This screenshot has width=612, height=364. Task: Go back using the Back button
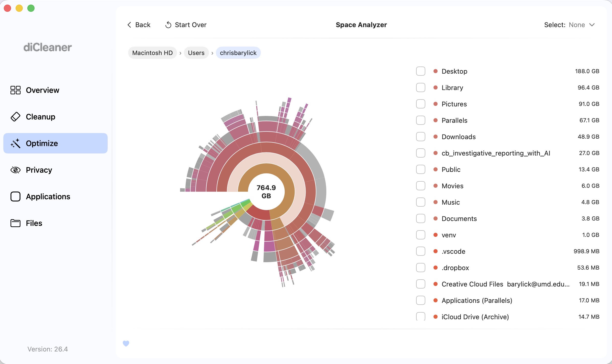coord(139,25)
